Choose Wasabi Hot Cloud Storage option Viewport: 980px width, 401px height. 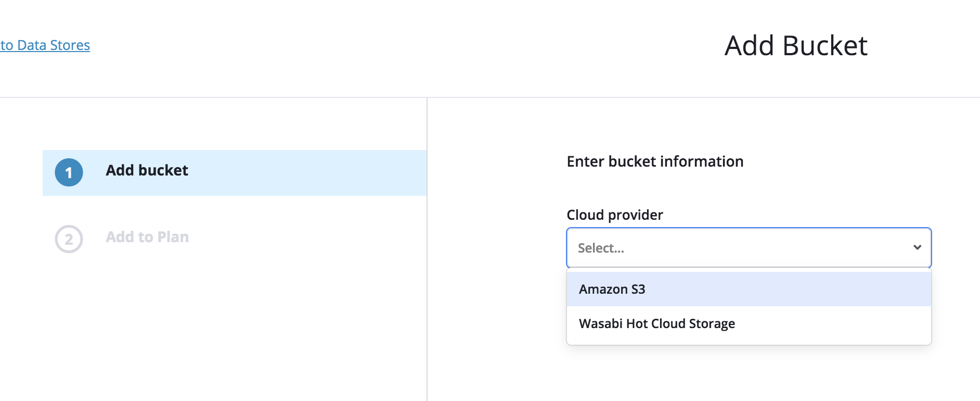point(749,323)
